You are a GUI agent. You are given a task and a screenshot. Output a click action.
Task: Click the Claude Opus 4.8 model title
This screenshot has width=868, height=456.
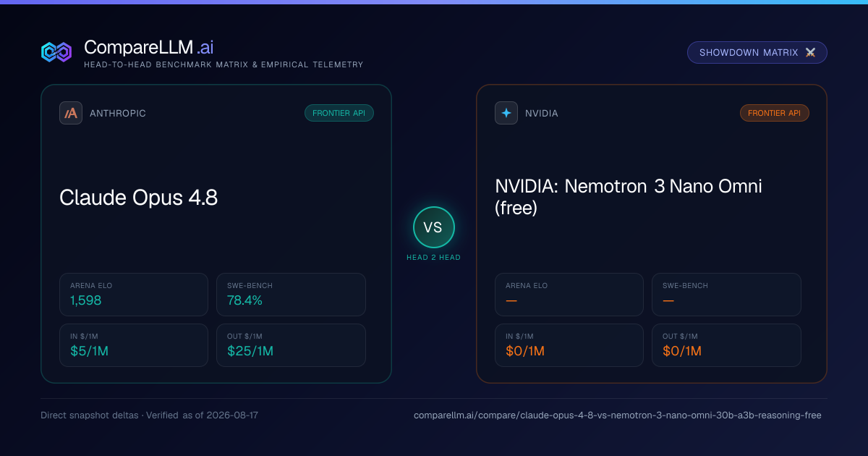[138, 198]
